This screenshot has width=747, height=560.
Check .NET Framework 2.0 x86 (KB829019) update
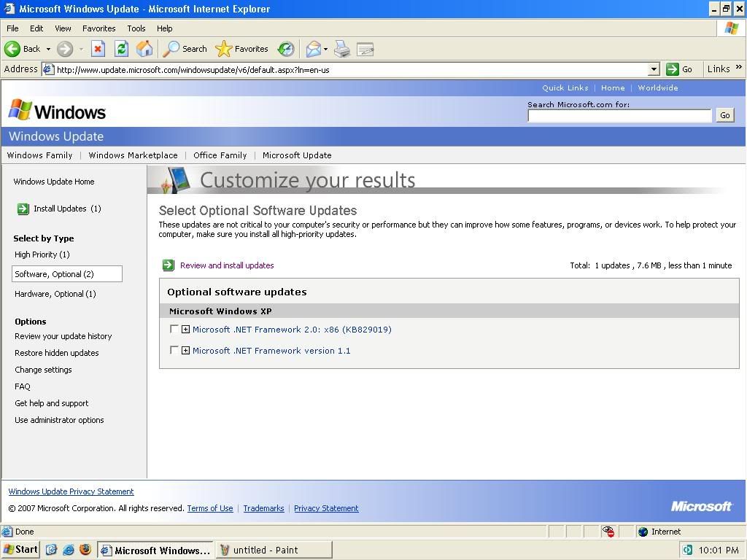point(174,329)
